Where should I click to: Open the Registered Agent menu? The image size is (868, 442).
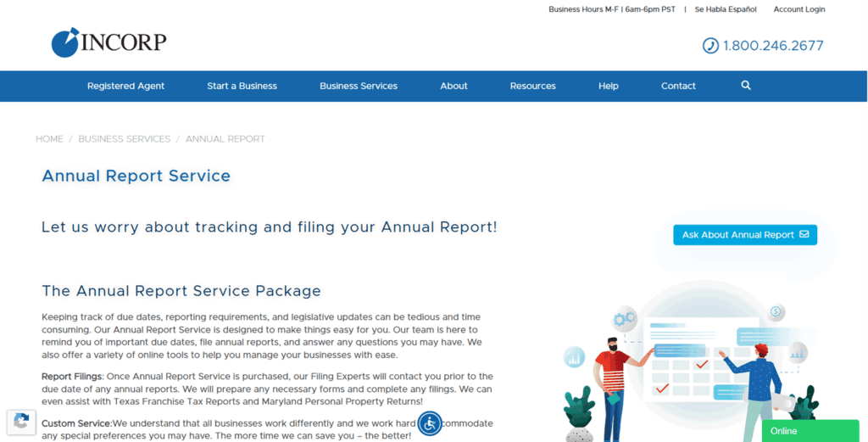[125, 86]
